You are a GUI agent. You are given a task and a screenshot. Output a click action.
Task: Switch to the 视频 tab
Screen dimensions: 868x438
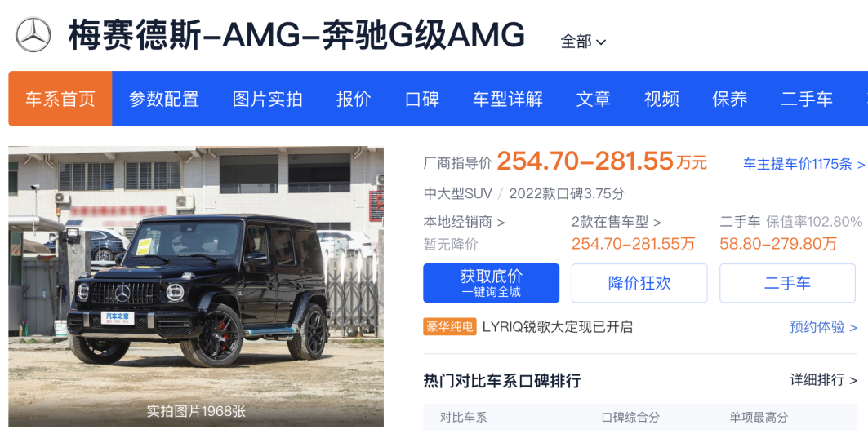[x=661, y=99]
